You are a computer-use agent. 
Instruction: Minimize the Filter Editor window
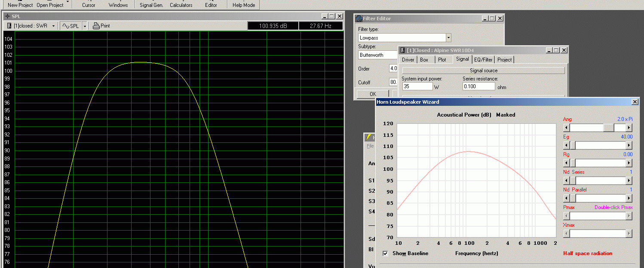point(485,18)
